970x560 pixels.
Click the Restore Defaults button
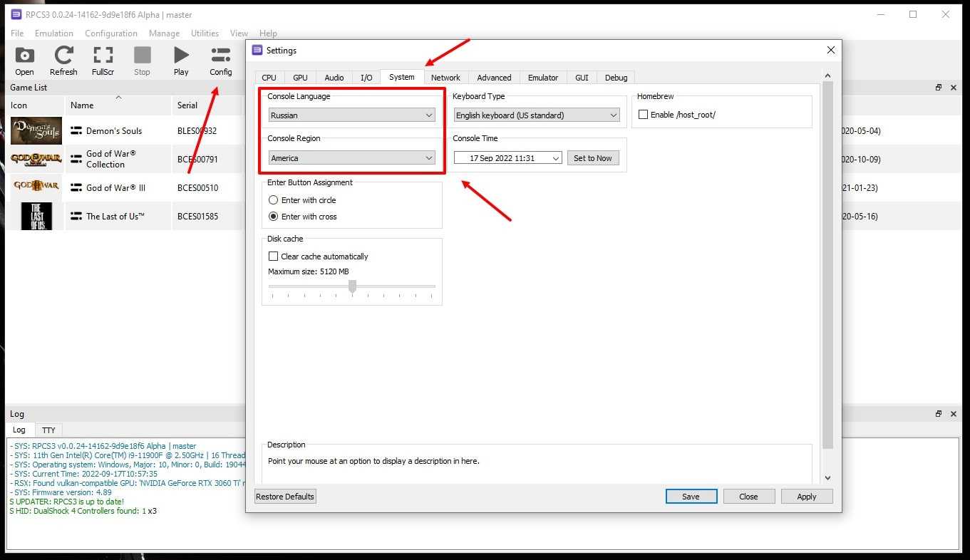point(285,497)
